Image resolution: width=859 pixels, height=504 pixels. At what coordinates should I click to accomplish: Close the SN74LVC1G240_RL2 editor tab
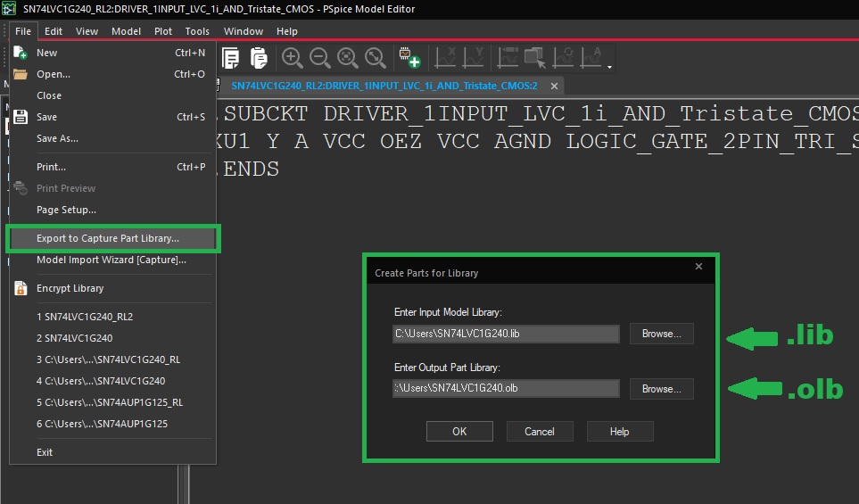coord(554,86)
